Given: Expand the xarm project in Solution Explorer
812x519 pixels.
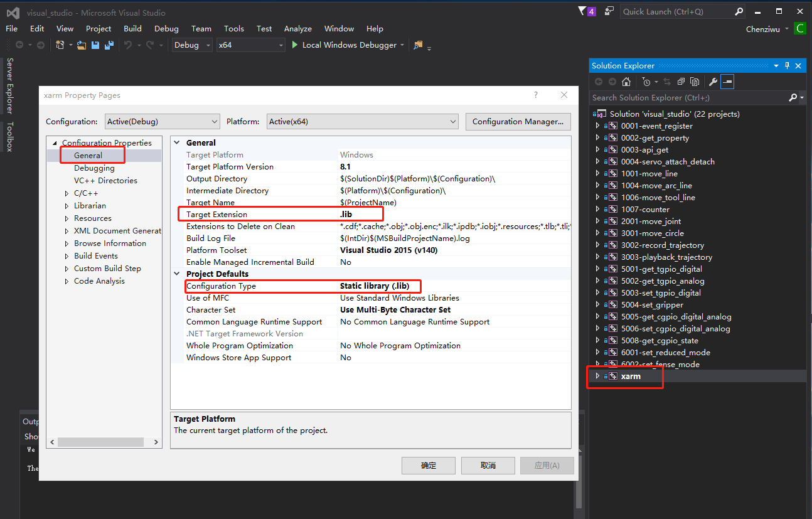Looking at the screenshot, I should tap(597, 376).
